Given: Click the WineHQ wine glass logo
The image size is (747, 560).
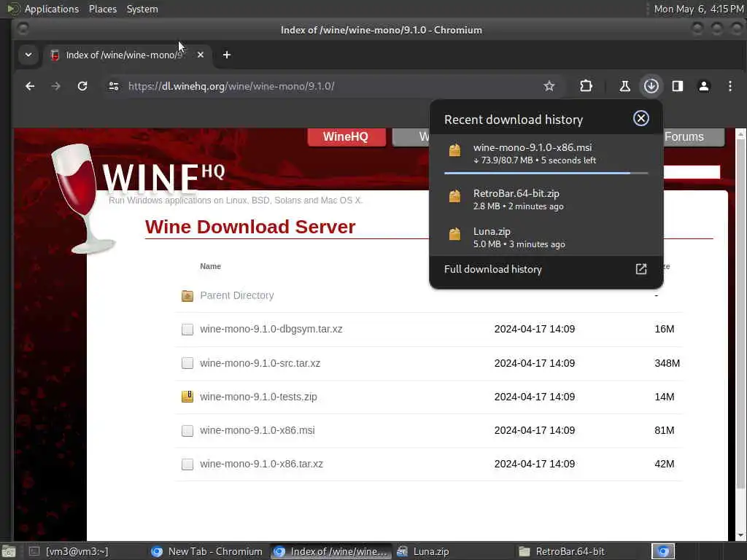Looking at the screenshot, I should [x=83, y=198].
